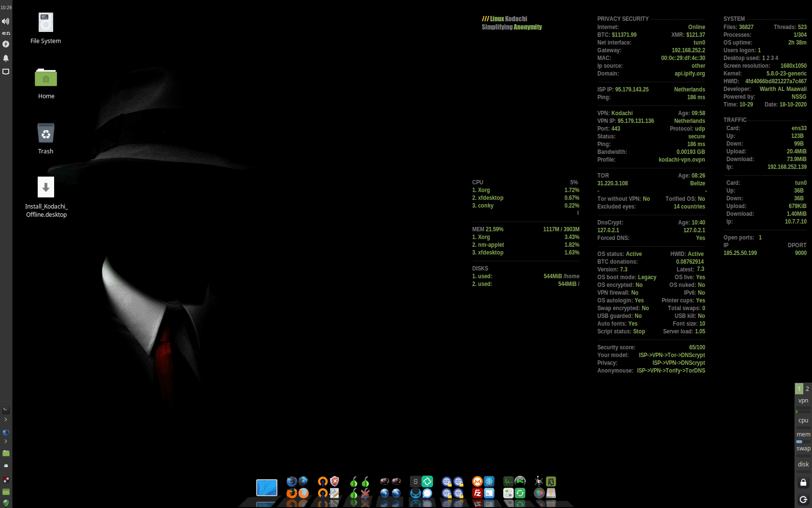
Task: Click the logout icon at right panel bottom
Action: [x=803, y=500]
